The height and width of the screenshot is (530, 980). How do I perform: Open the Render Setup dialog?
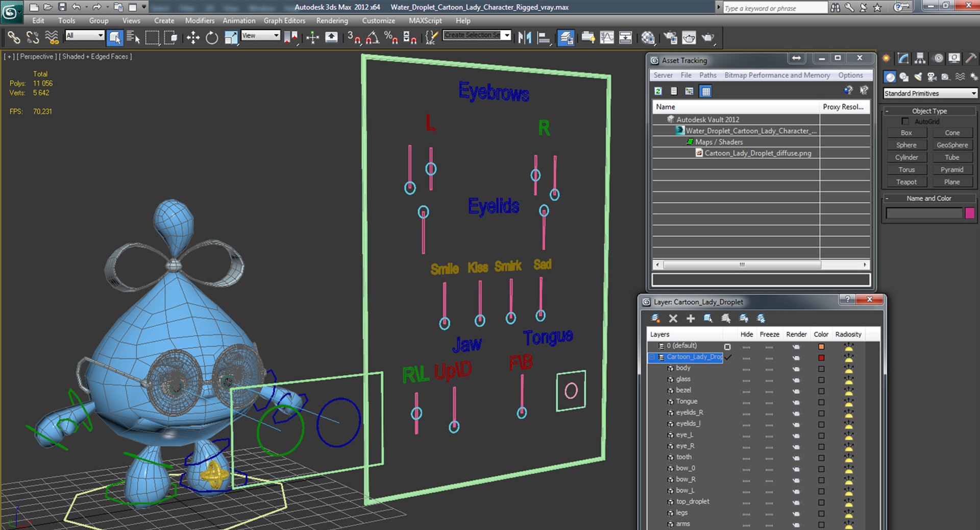point(670,37)
